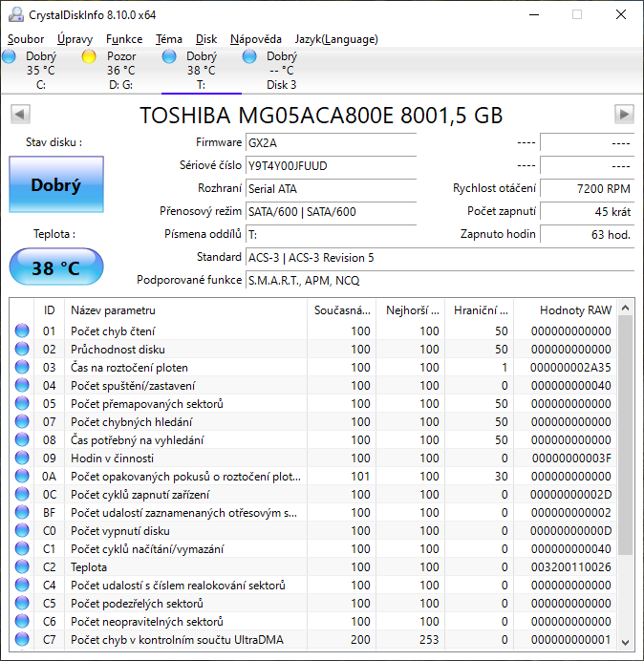Select disk T: tab at 38 °C
The height and width of the screenshot is (661, 644).
pos(201,71)
